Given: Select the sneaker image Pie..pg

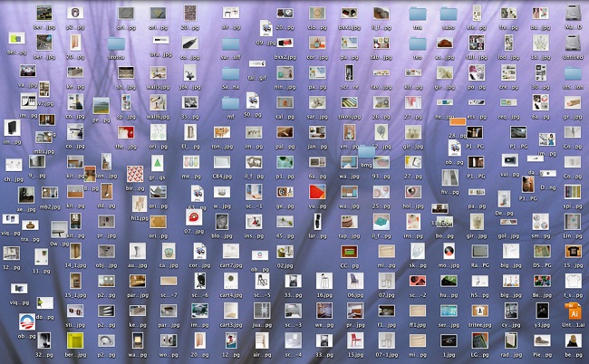Looking at the screenshot, I should pos(542,340).
